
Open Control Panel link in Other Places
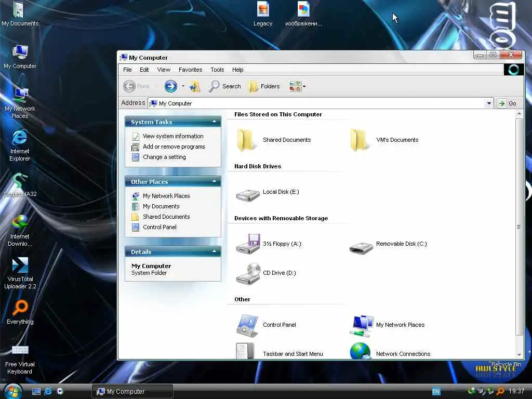159,227
